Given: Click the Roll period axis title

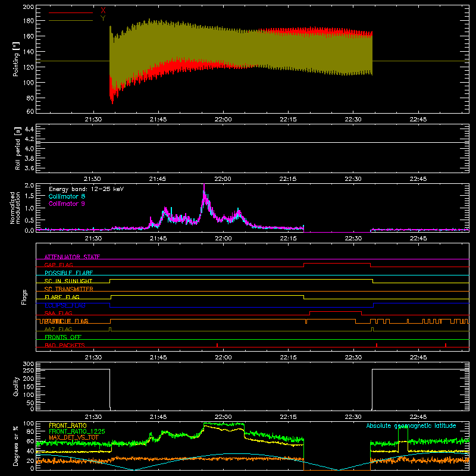Looking at the screenshot, I should coord(18,148).
